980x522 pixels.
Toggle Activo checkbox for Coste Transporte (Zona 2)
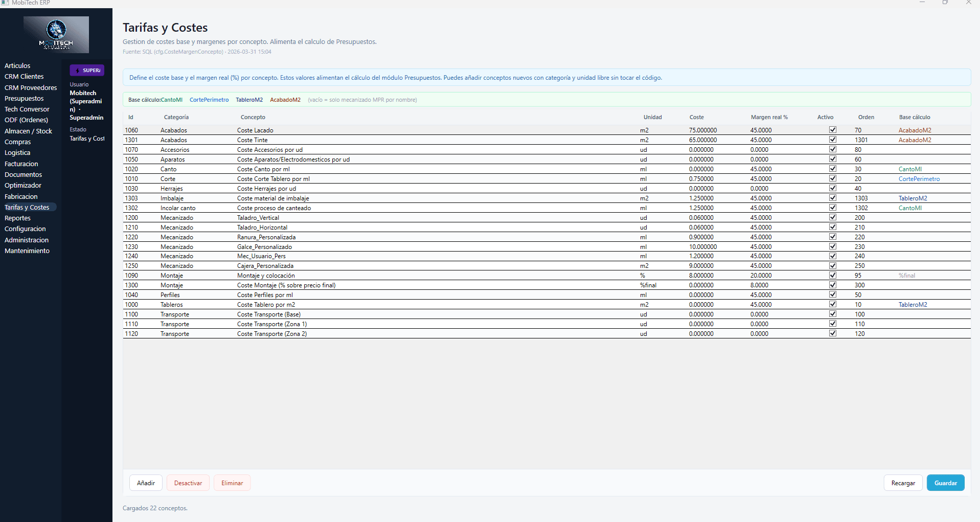click(832, 333)
